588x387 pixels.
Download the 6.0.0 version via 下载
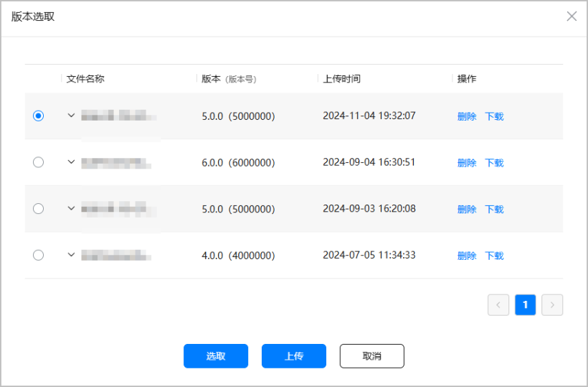494,163
